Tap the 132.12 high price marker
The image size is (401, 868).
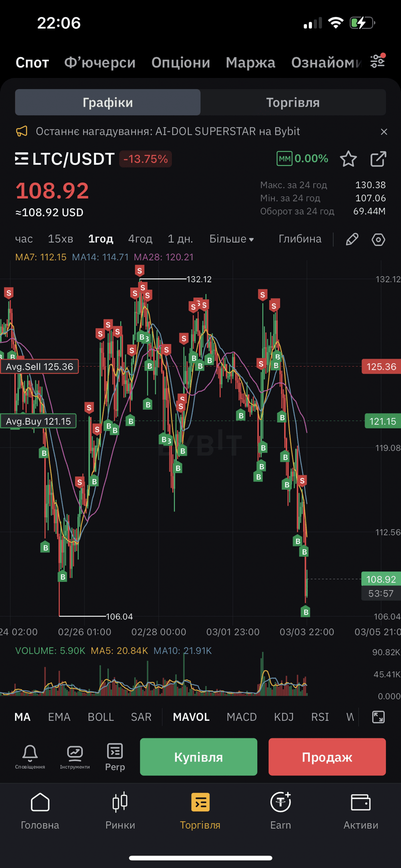tap(199, 279)
